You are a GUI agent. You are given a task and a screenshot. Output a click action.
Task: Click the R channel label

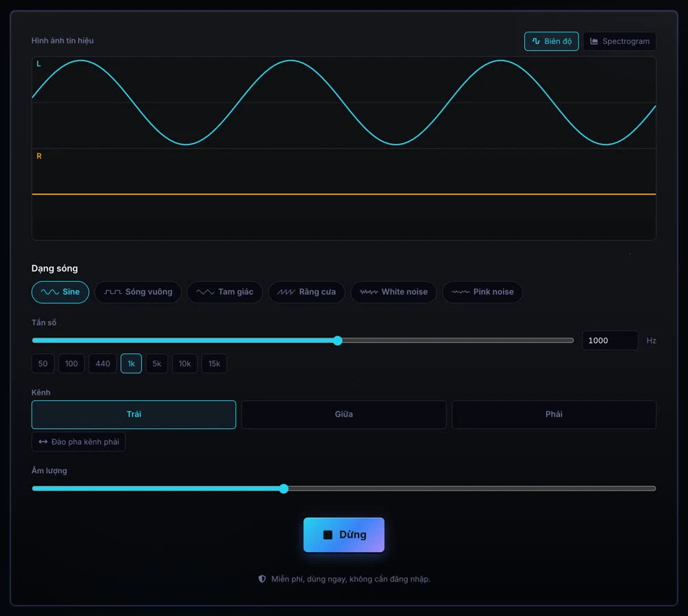(x=39, y=156)
